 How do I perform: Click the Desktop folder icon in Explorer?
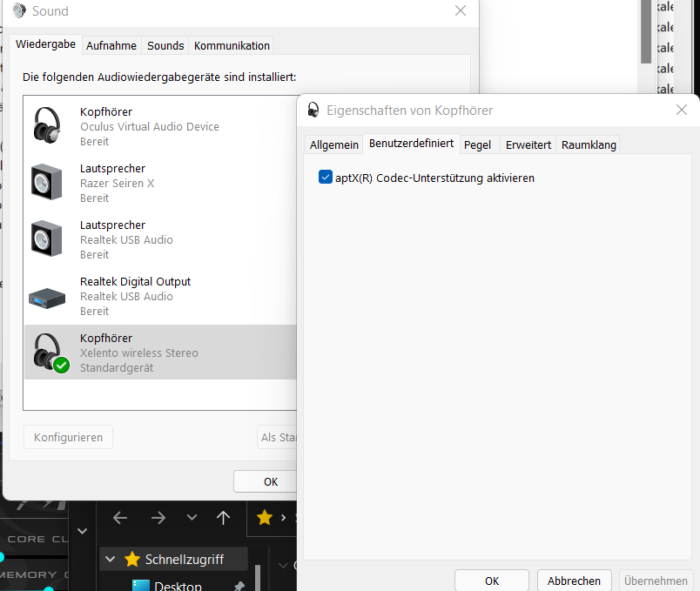tap(141, 585)
